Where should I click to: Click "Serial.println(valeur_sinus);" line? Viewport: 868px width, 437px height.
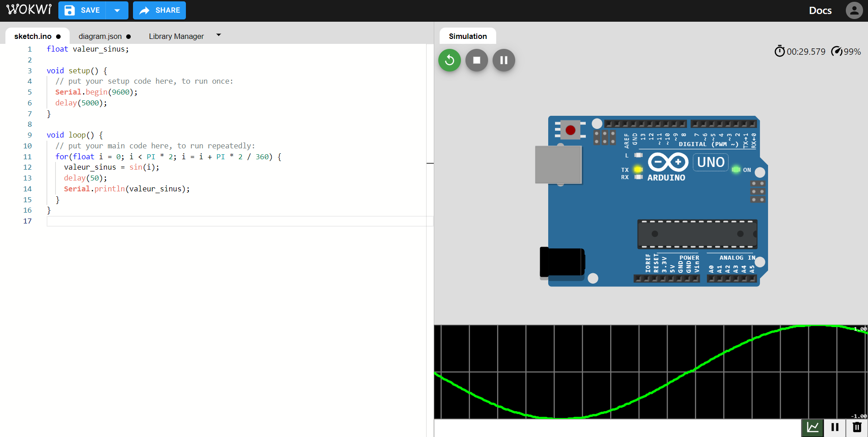[127, 189]
